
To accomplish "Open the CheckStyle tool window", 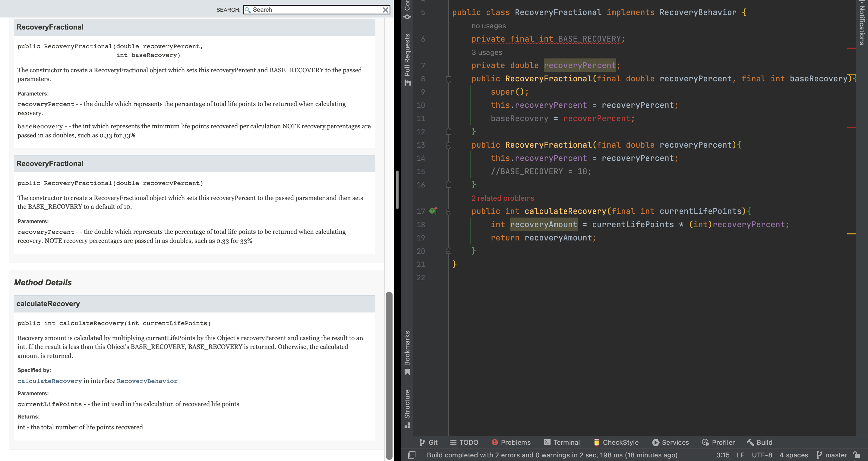I will pyautogui.click(x=616, y=442).
